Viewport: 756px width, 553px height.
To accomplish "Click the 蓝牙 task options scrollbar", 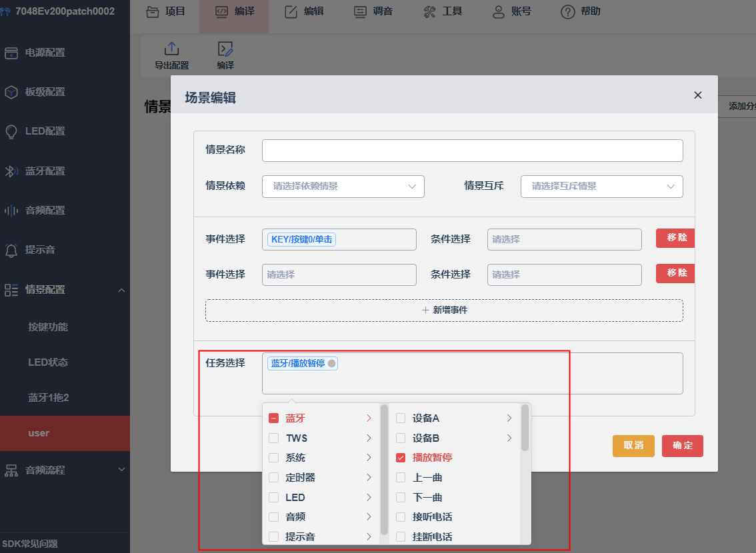I will point(525,428).
